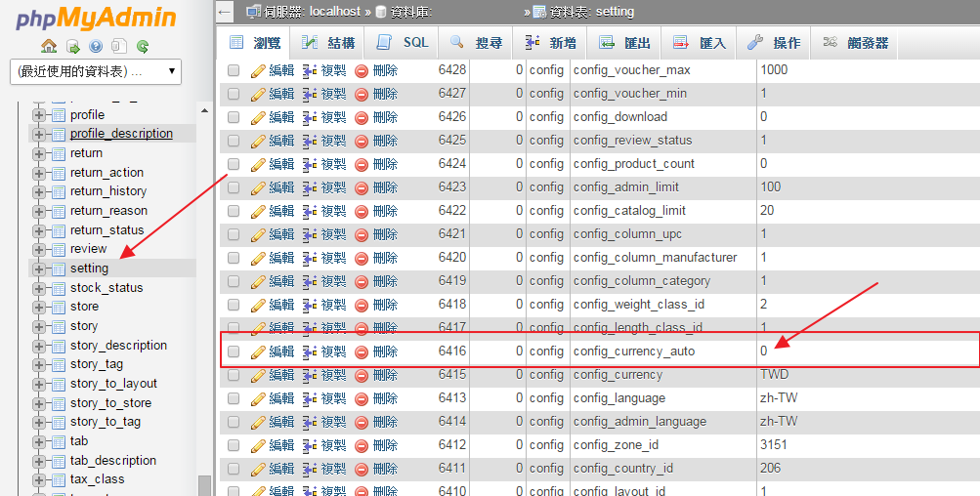
Task: Click the pencil icon for config_currency_auto
Action: tap(258, 352)
